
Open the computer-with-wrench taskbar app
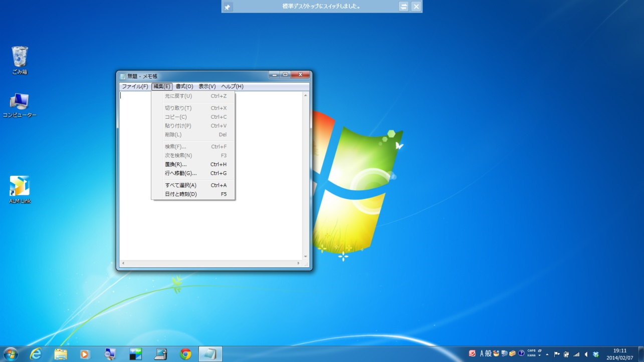click(160, 354)
